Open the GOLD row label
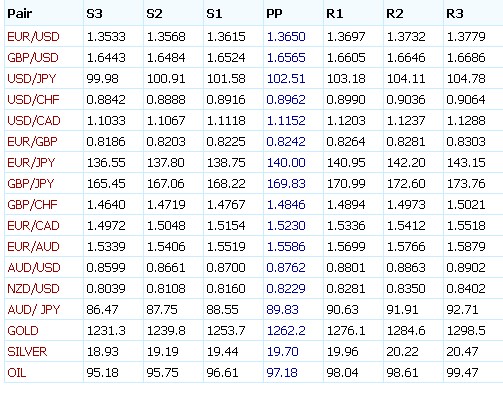503x393 pixels. (23, 331)
